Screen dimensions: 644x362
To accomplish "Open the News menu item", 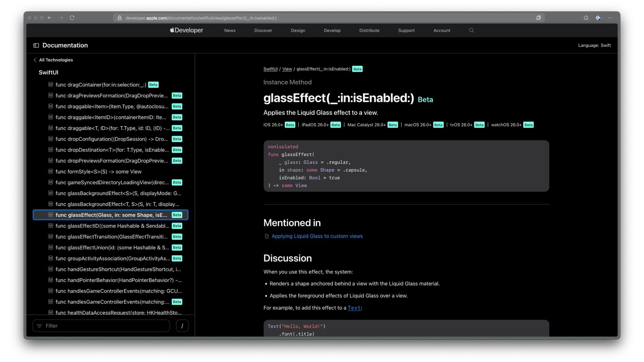I will pos(230,30).
